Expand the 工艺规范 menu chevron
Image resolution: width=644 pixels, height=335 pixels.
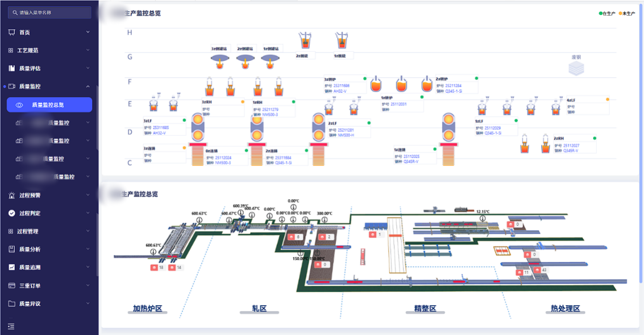(88, 50)
